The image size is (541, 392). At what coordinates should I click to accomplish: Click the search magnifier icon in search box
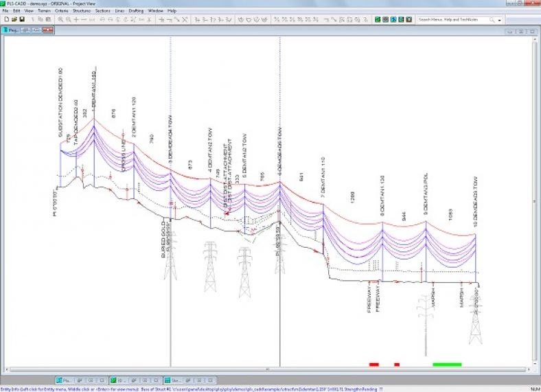(x=492, y=20)
